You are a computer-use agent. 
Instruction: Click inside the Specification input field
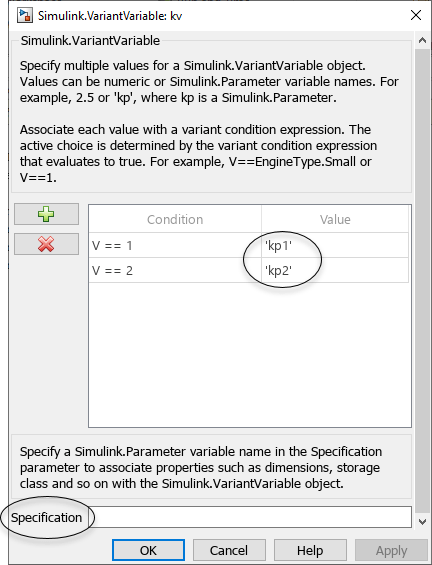tap(250, 517)
